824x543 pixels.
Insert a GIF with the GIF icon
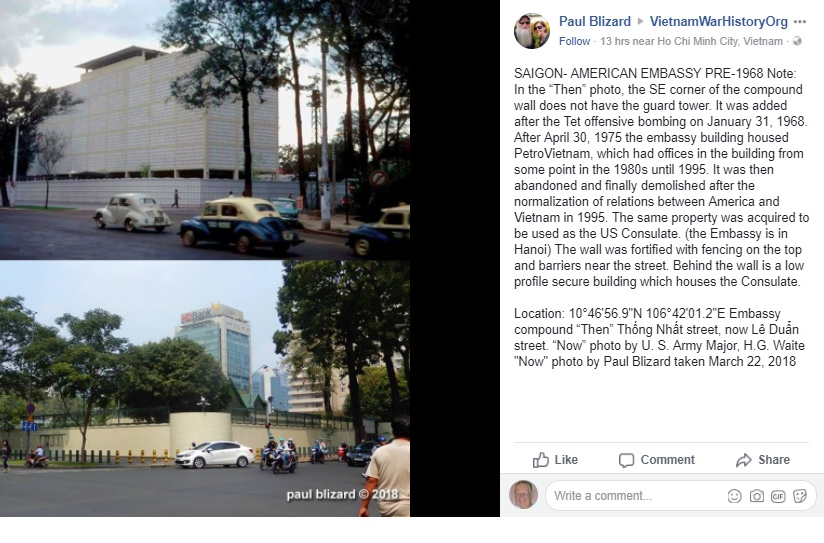pos(778,496)
